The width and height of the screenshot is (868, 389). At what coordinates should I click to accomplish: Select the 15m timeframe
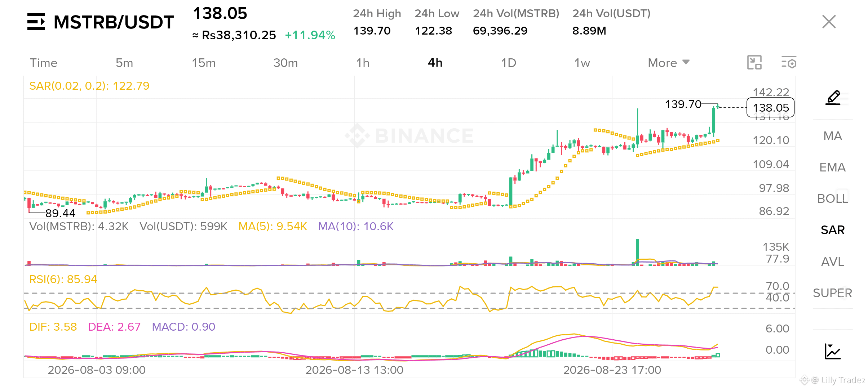click(x=204, y=63)
